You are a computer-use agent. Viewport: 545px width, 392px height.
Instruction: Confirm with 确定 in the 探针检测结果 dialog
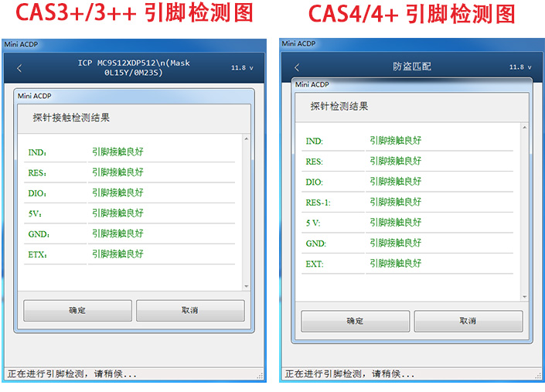pyautogui.click(x=355, y=321)
